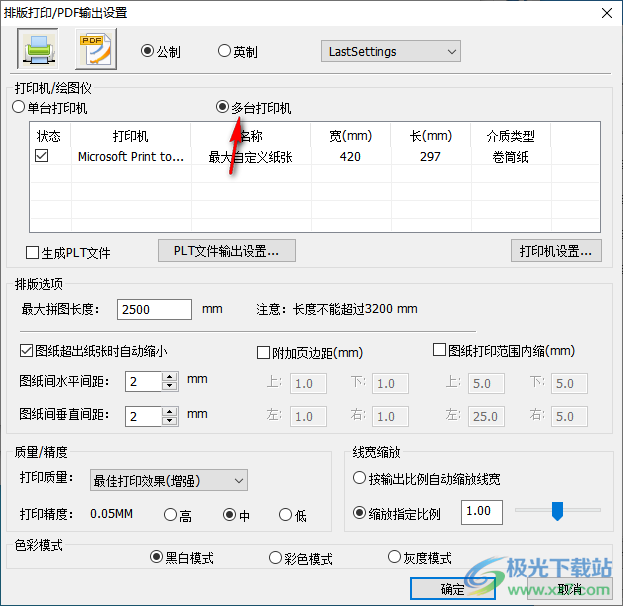Click the 长(mm) column header

tap(431, 136)
